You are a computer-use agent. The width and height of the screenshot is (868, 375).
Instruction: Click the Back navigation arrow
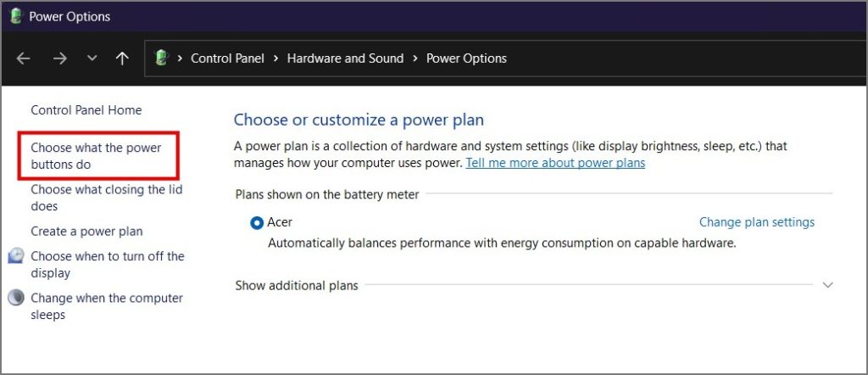tap(24, 59)
